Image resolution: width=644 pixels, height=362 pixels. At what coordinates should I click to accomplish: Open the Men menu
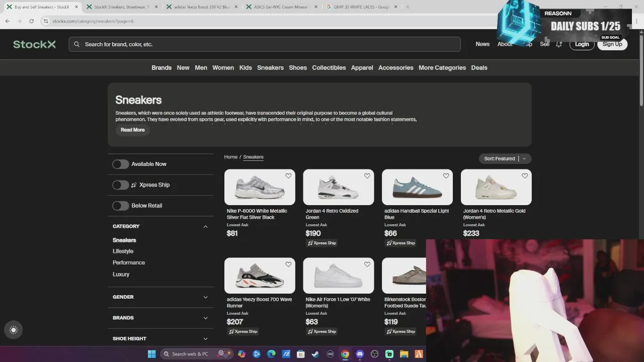point(201,68)
